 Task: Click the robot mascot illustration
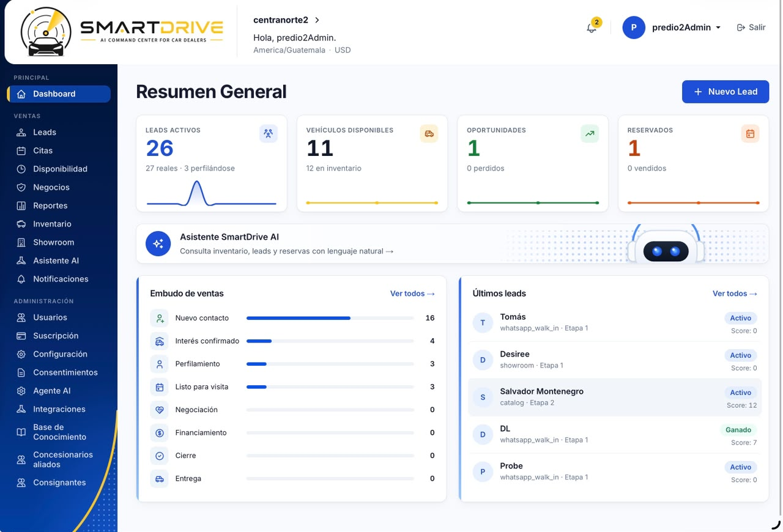coord(666,244)
